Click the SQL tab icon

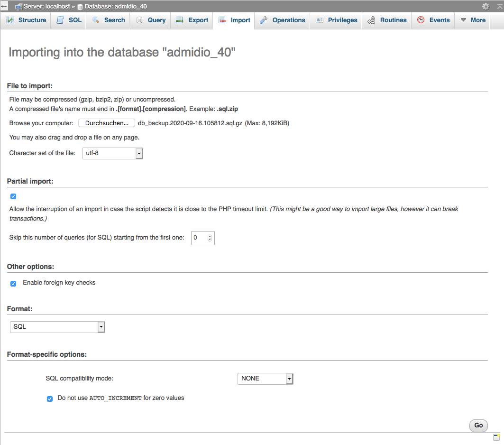click(x=60, y=20)
